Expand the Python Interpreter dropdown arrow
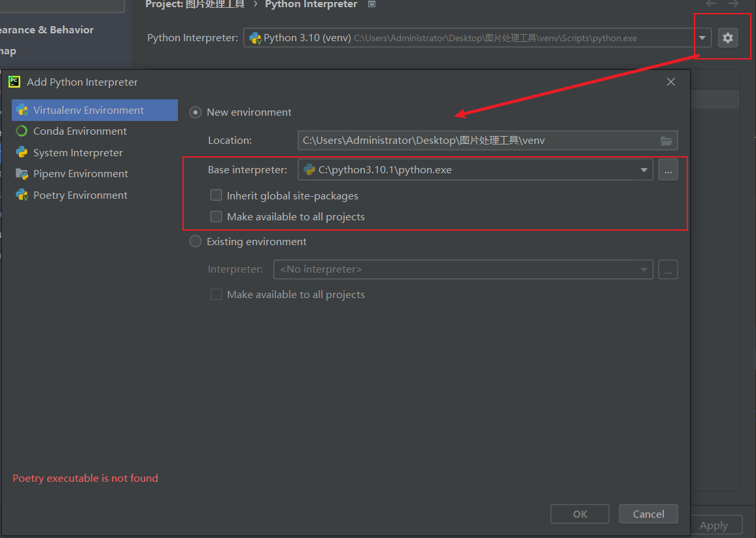The height and width of the screenshot is (538, 756). (x=702, y=38)
